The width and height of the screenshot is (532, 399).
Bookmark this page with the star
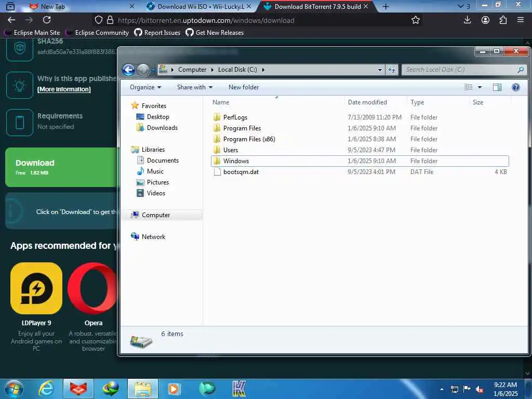[x=415, y=20]
